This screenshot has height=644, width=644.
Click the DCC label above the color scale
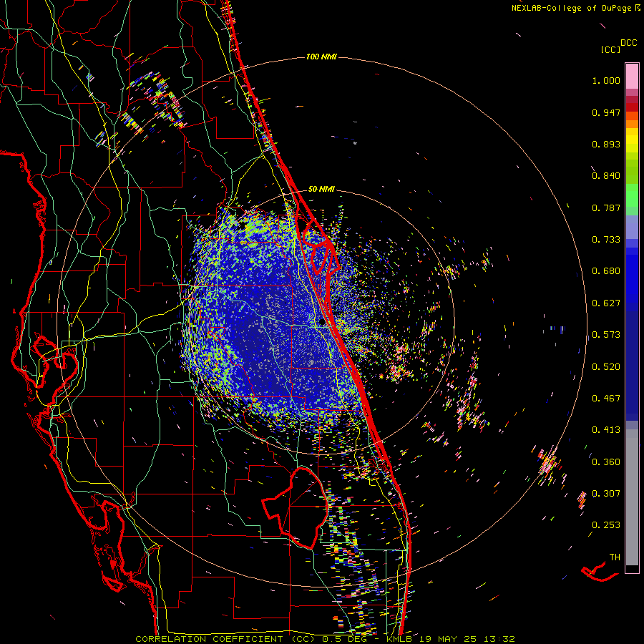[x=628, y=43]
